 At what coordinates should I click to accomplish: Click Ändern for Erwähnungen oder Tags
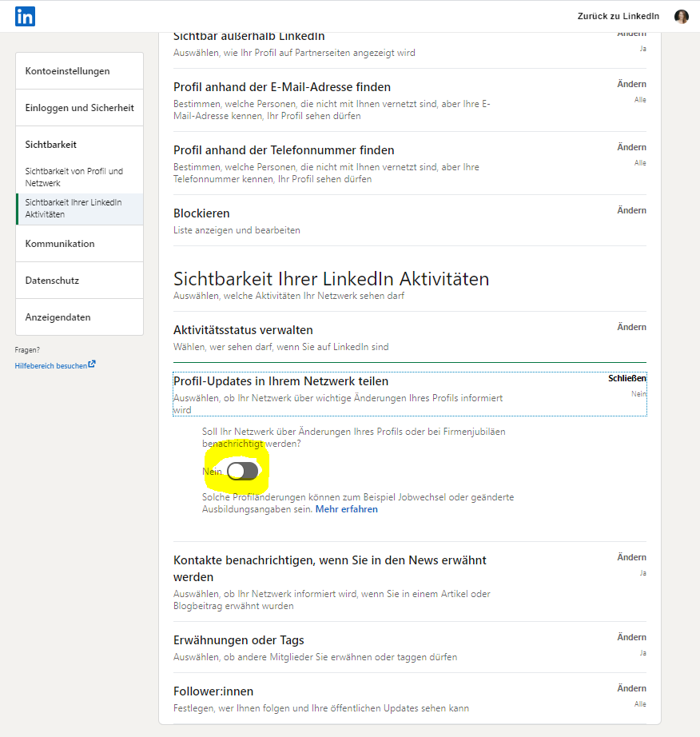[x=631, y=637]
